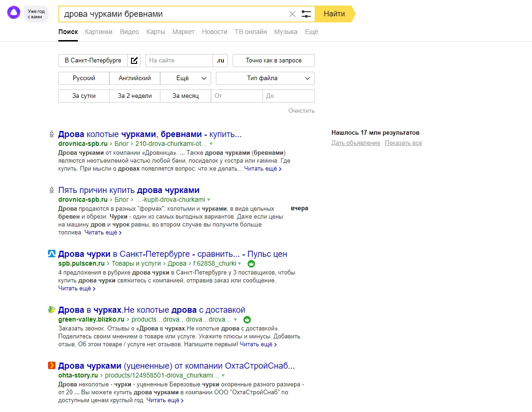Click Блог breadcrumb in first result
The height and width of the screenshot is (412, 532).
[122, 144]
